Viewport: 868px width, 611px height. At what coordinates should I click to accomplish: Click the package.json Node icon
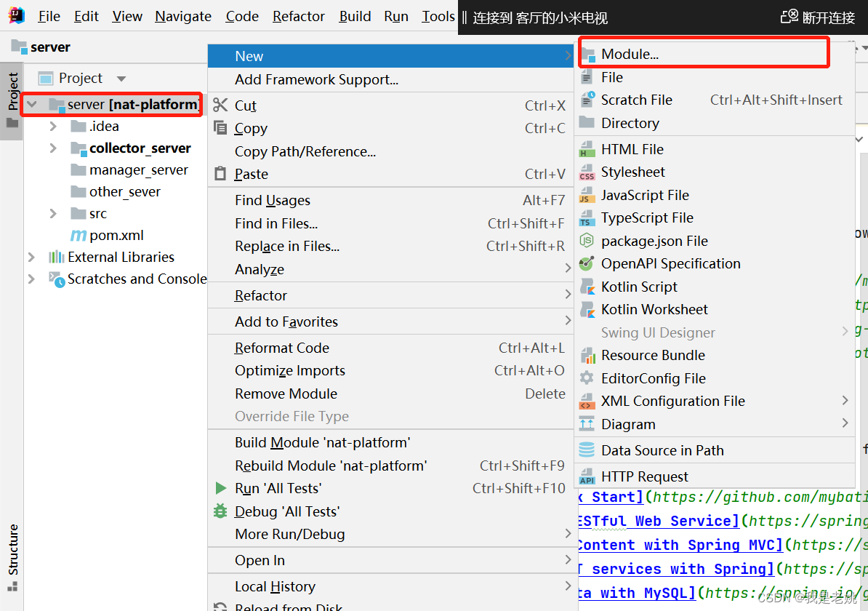[x=587, y=241]
